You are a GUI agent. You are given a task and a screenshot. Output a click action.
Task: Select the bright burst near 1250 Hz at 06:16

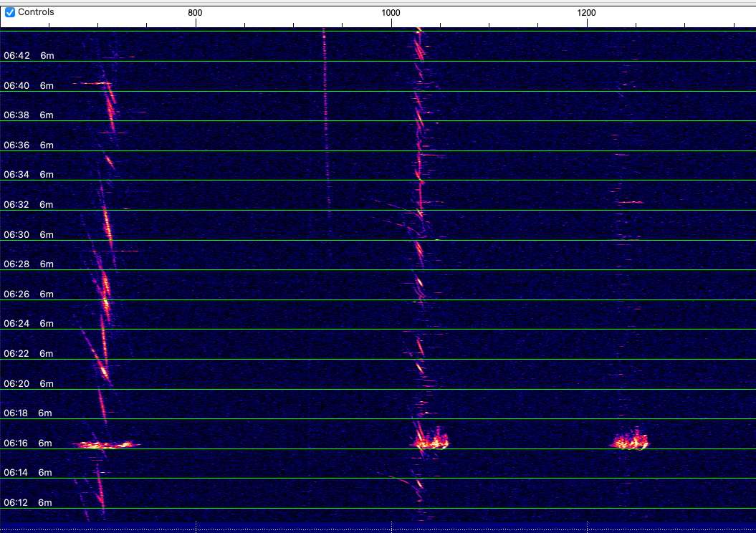pyautogui.click(x=630, y=439)
